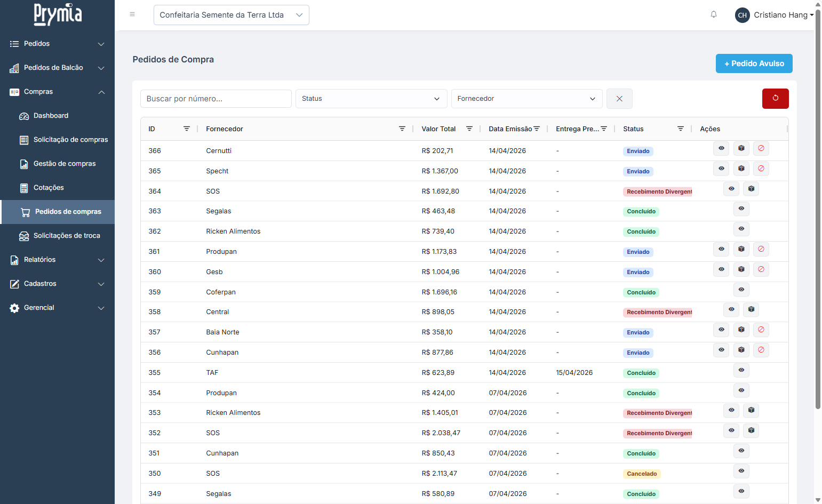Screen dimensions: 822x504
Task: Open the Fornecedor filter dropdown
Action: 526,99
